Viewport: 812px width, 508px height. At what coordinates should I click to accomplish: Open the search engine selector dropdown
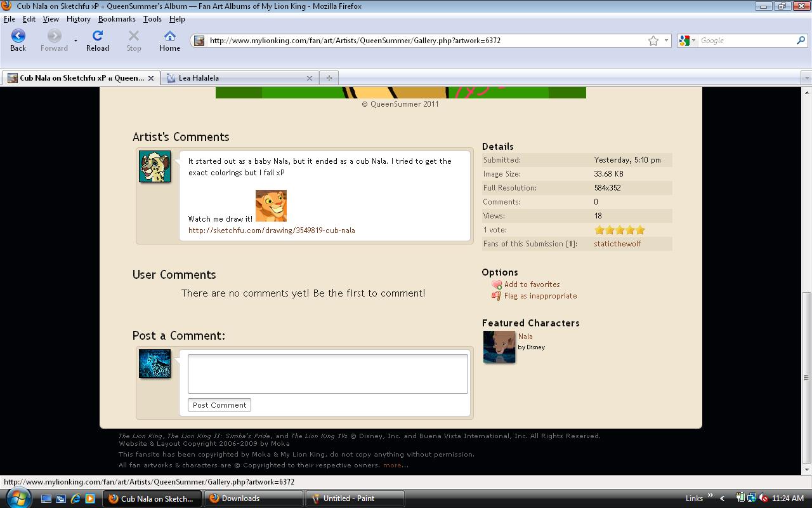click(686, 41)
